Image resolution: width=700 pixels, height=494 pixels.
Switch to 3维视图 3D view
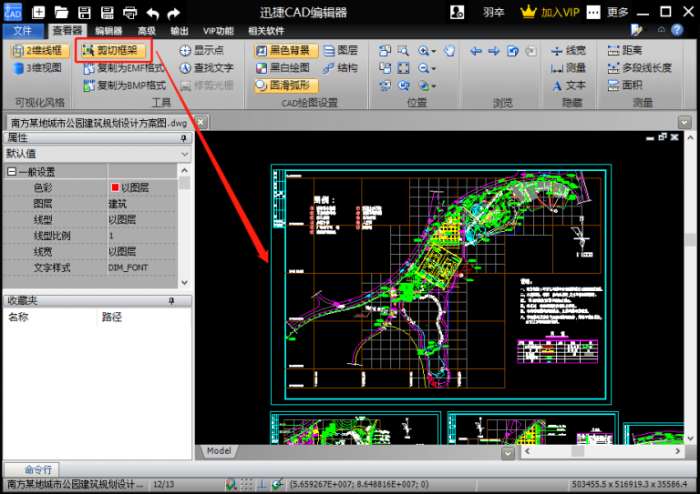36,68
